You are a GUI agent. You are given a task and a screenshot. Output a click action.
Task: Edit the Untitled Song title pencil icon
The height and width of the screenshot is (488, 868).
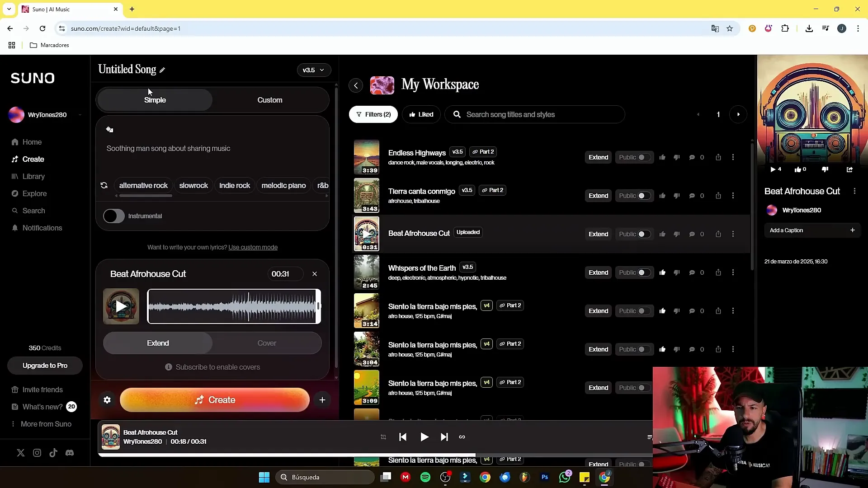pos(162,70)
